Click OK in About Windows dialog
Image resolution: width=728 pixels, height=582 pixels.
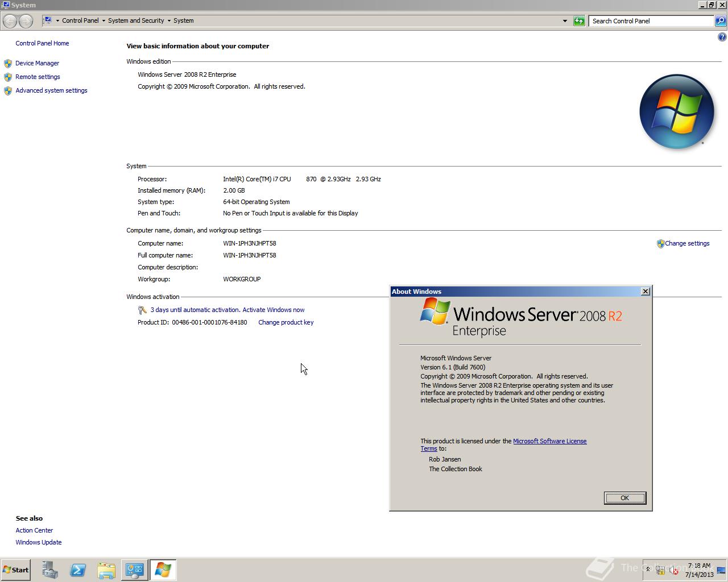624,498
